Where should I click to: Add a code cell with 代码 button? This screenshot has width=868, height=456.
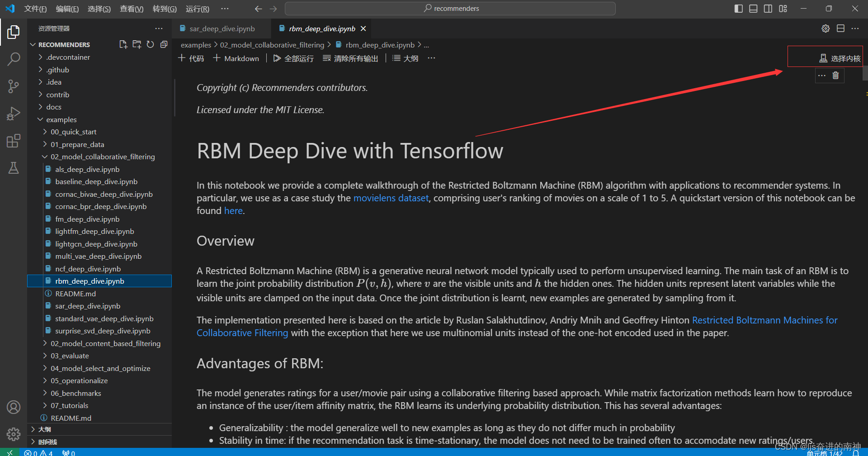click(191, 58)
